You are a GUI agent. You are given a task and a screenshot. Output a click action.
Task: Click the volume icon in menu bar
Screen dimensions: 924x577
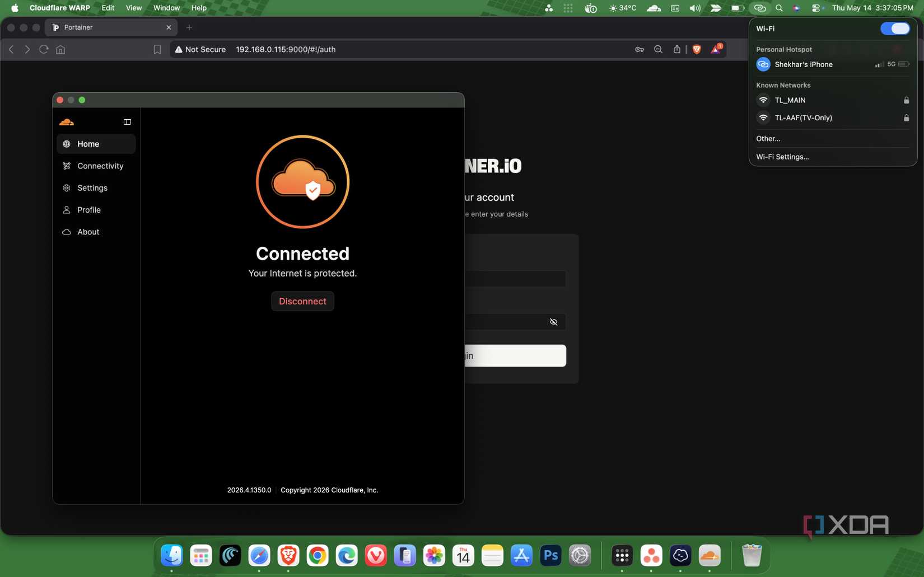[695, 8]
